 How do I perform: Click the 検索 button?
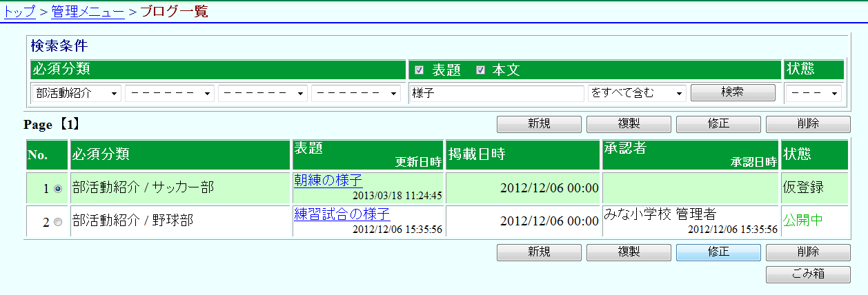733,92
